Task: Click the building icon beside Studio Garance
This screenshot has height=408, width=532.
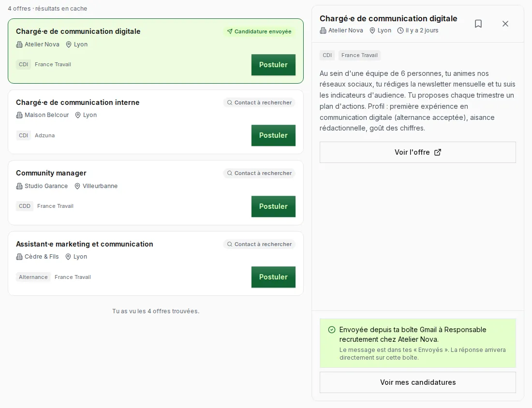Action: pyautogui.click(x=19, y=186)
